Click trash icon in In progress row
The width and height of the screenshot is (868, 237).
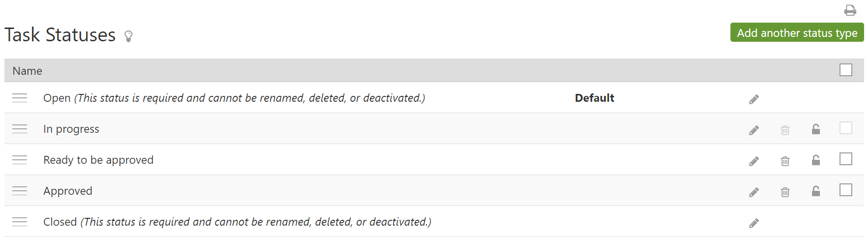[785, 130]
